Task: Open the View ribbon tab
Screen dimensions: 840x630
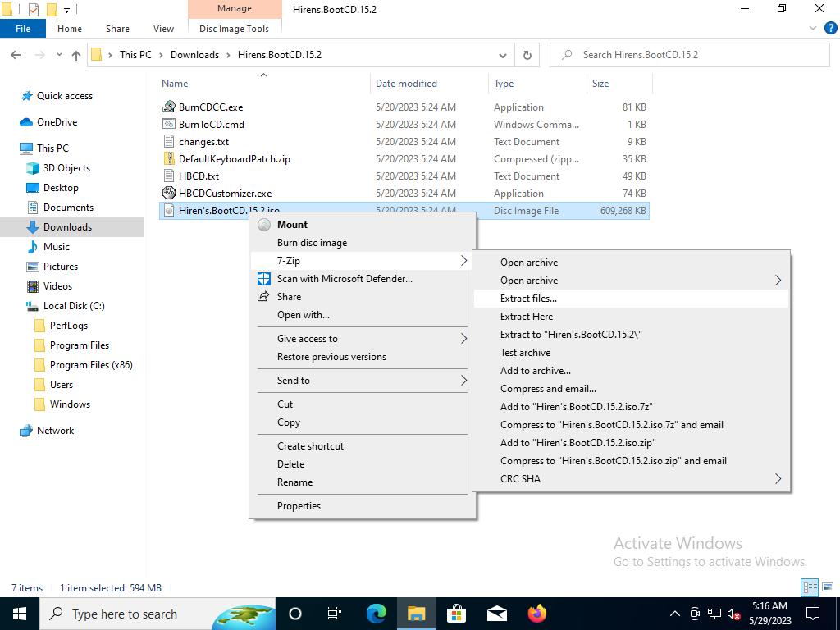Action: (x=163, y=29)
